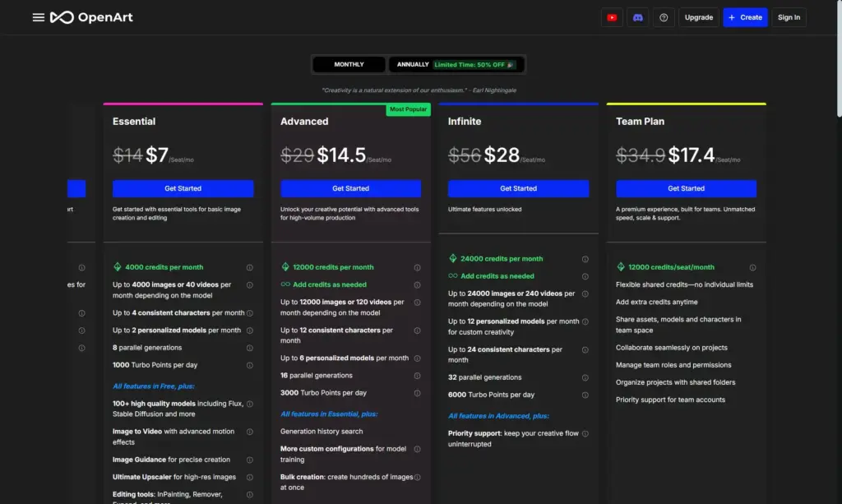Screen dimensions: 842x504
Task: Click 'All features in Essential, plus:' text
Action: (329, 414)
